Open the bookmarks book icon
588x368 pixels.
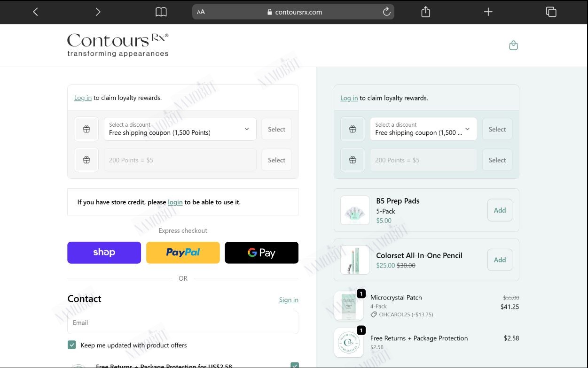click(x=161, y=12)
